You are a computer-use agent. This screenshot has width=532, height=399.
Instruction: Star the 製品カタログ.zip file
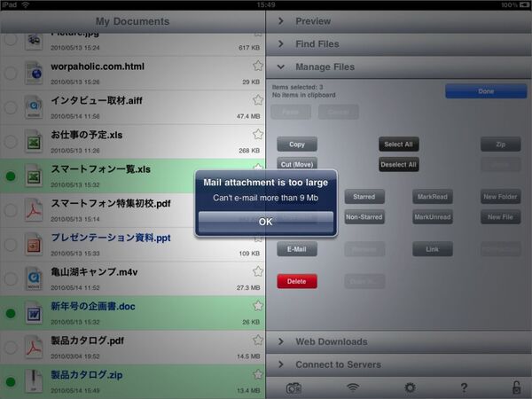point(258,374)
